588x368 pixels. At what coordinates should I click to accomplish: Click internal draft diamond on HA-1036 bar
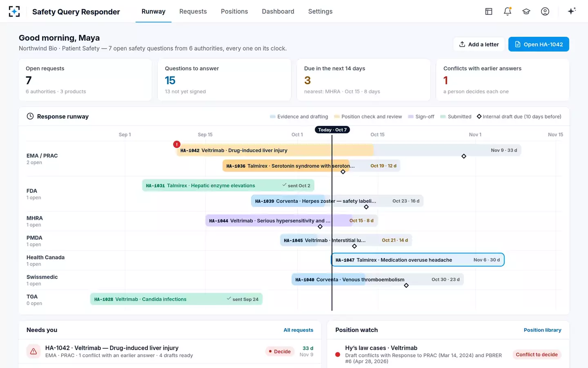tap(343, 172)
